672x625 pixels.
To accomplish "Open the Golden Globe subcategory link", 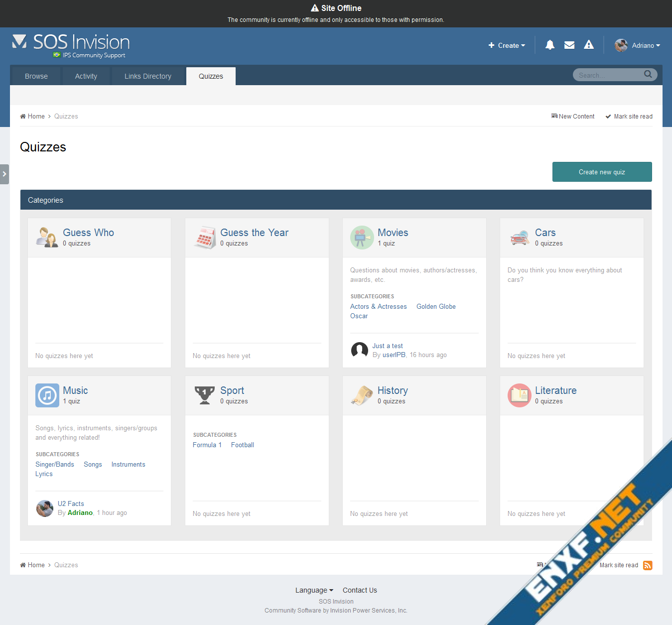I will (436, 307).
